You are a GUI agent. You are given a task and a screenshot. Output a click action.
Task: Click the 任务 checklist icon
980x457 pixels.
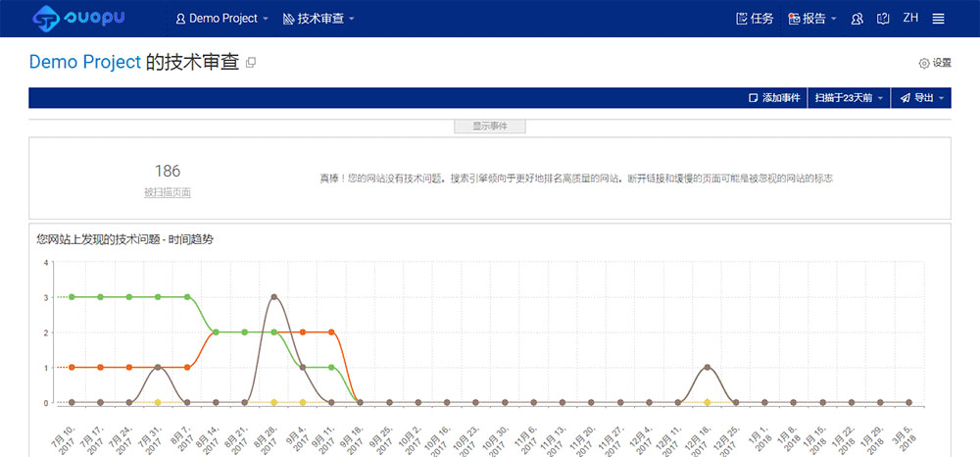(742, 19)
